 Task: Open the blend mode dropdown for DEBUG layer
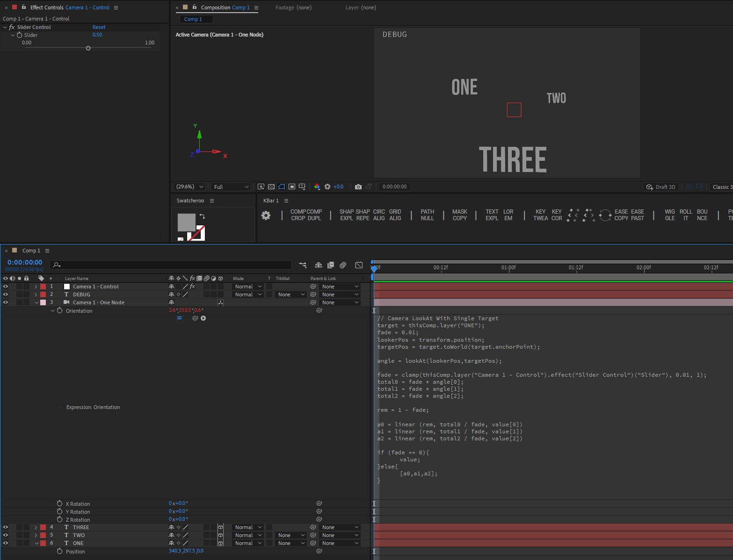click(x=247, y=294)
